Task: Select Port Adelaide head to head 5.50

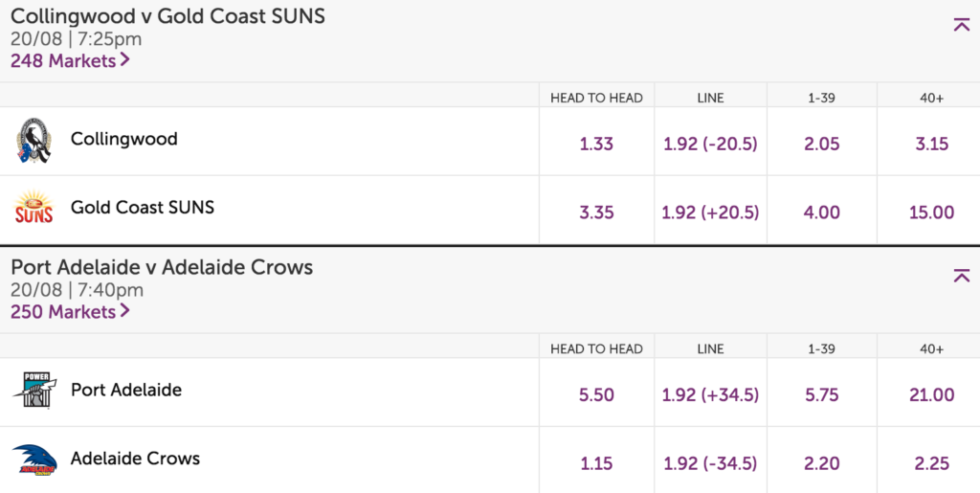Action: (x=596, y=395)
